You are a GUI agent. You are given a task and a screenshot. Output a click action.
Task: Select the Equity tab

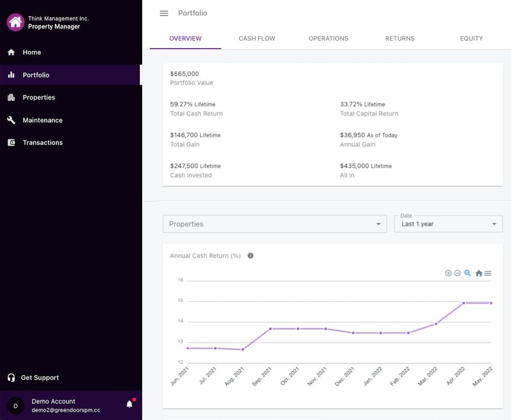(x=471, y=38)
